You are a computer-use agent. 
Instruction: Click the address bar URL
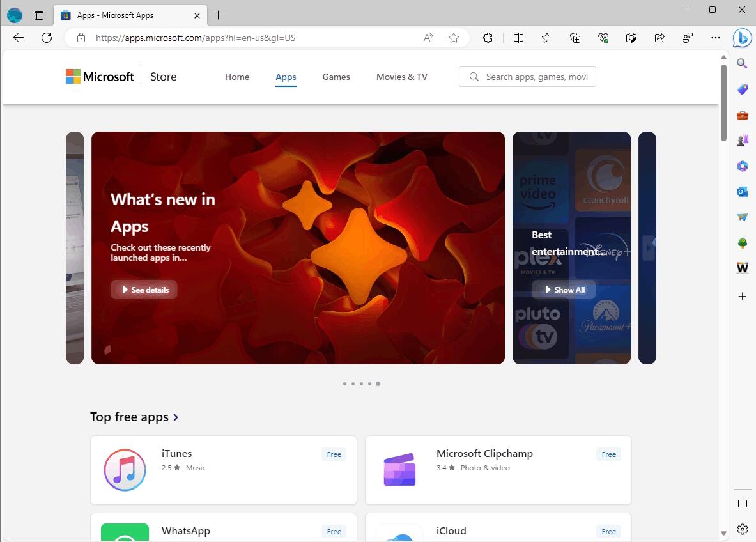tap(196, 38)
